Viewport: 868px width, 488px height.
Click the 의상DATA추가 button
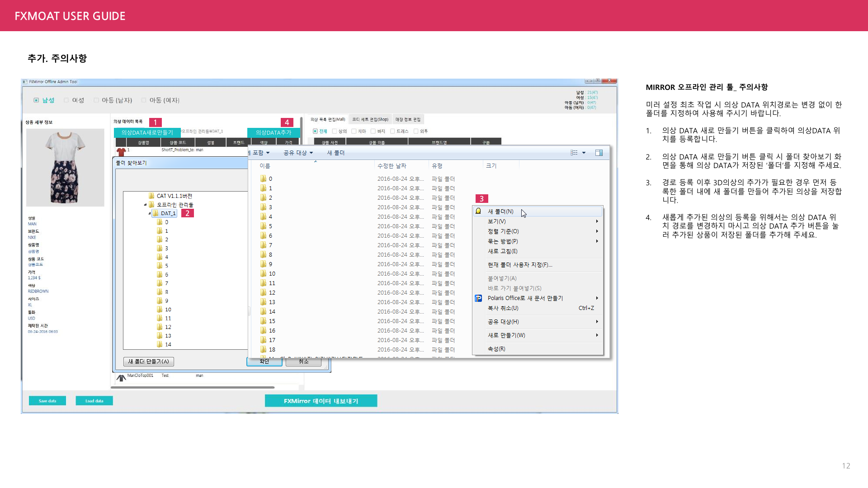click(x=274, y=132)
